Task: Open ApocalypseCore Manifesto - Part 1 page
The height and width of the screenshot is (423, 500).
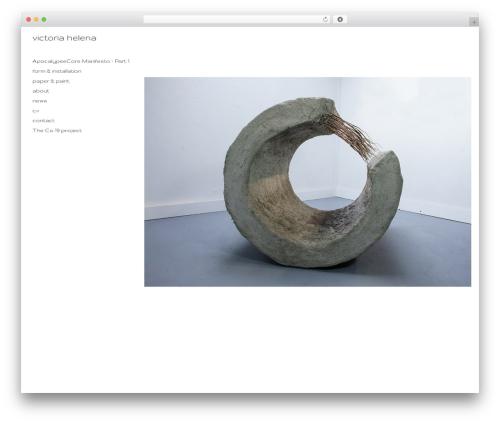Action: pos(81,61)
